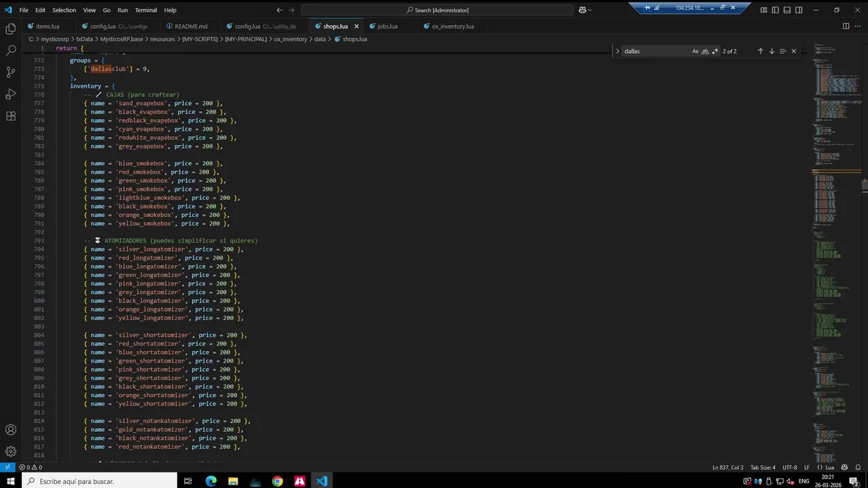
Task: Switch to the ox_inventory.lua tab
Action: click(x=453, y=26)
